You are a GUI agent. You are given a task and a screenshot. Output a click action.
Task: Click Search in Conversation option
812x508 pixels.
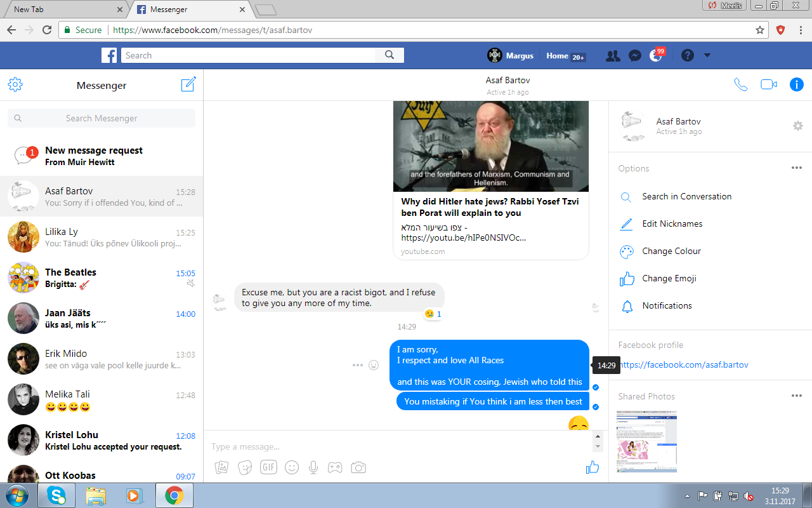(686, 196)
